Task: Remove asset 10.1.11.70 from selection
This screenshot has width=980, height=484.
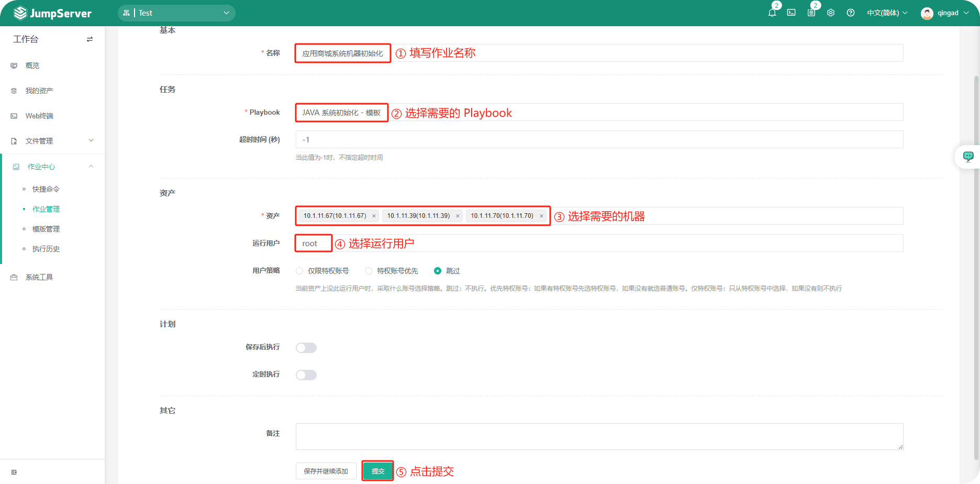Action: click(x=541, y=216)
